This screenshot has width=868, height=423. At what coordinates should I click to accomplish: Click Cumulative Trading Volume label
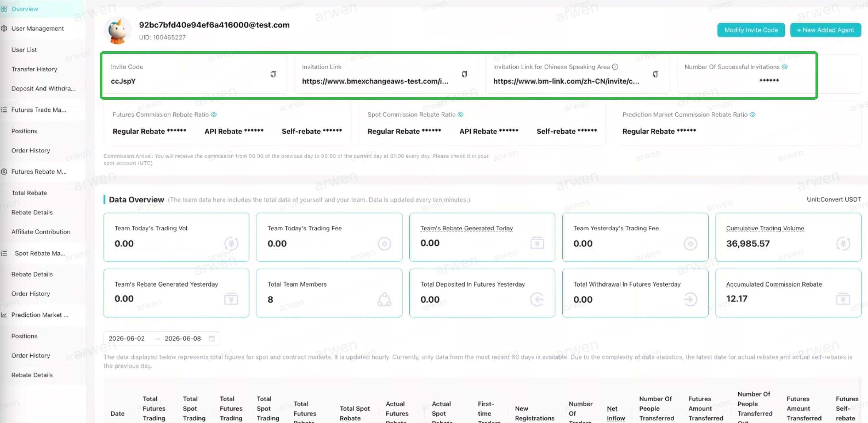(x=765, y=228)
